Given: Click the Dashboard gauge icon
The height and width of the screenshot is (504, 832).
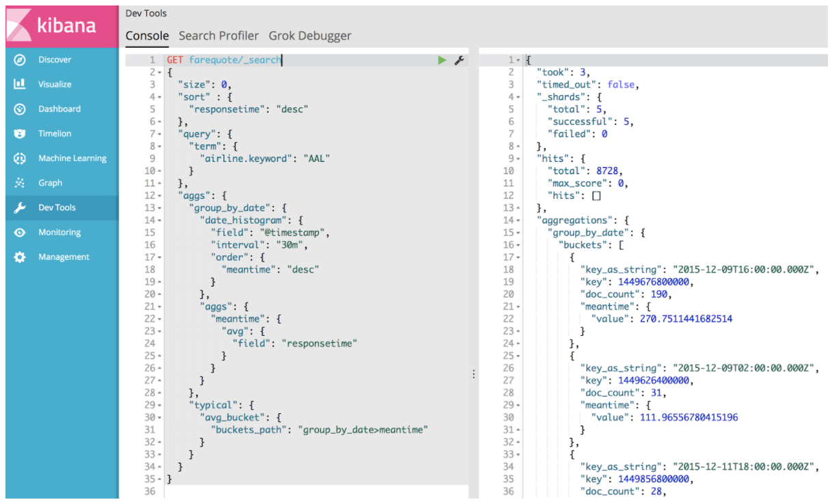Looking at the screenshot, I should (20, 109).
